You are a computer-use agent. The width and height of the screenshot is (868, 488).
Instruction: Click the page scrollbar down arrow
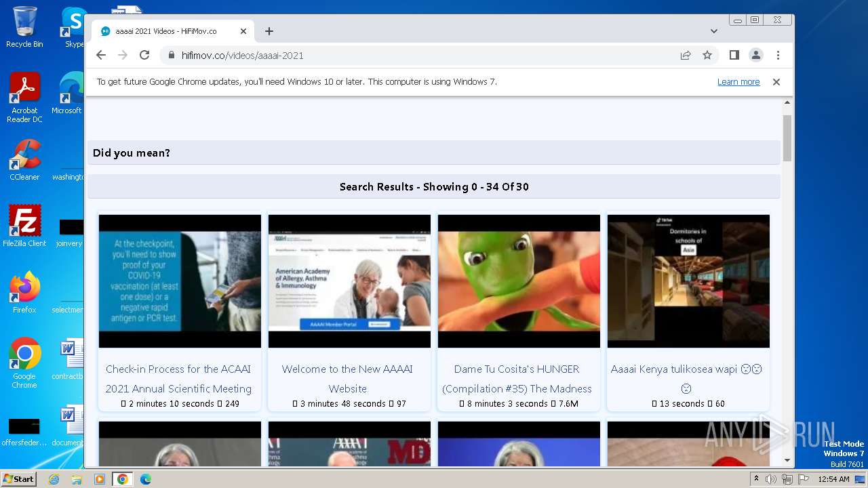(x=787, y=460)
